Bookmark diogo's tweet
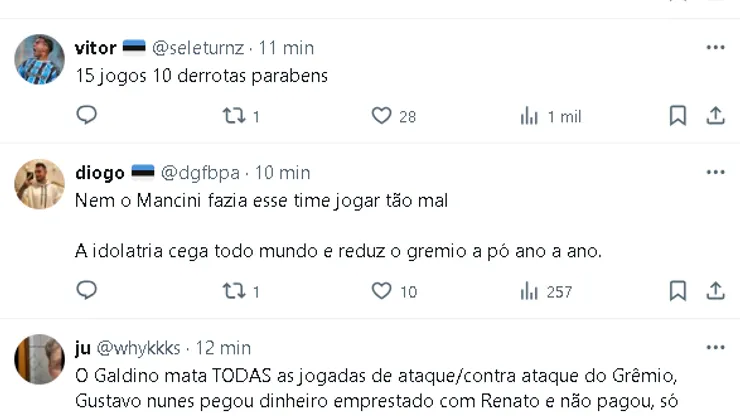The width and height of the screenshot is (740, 416). (677, 291)
